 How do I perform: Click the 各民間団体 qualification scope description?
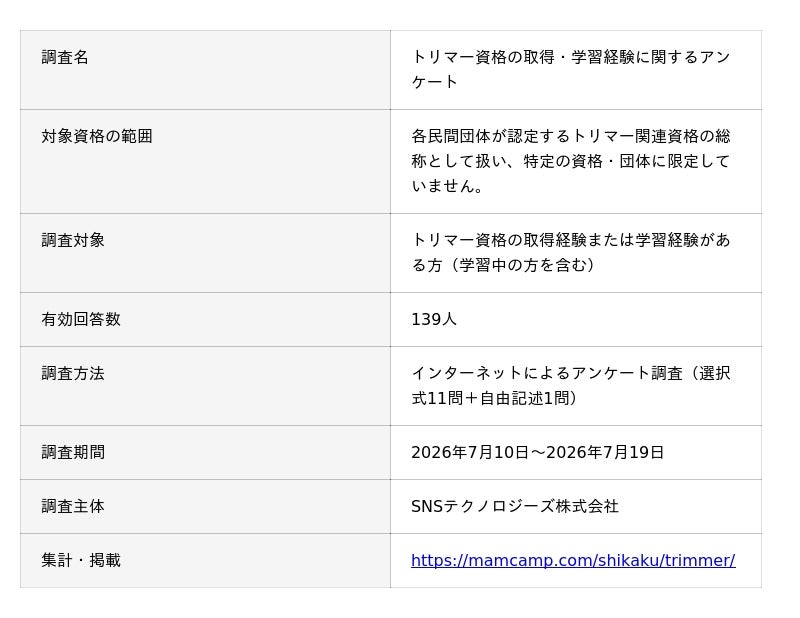click(571, 161)
